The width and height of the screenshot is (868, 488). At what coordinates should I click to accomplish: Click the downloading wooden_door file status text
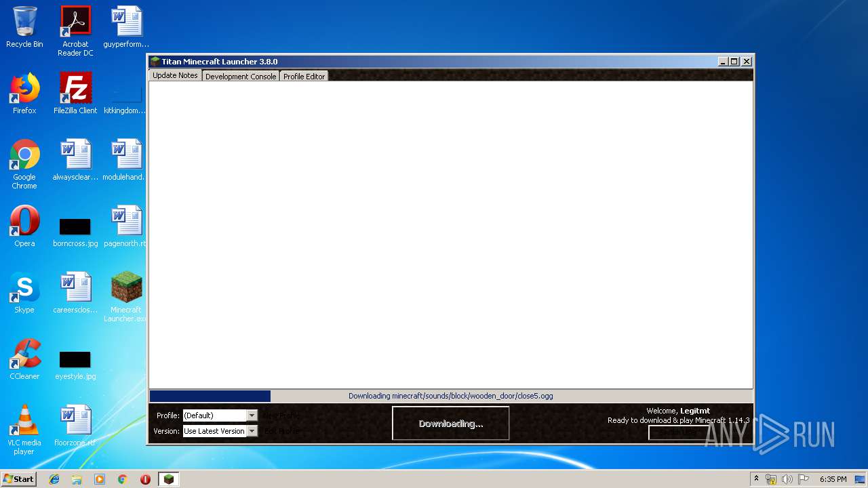450,396
